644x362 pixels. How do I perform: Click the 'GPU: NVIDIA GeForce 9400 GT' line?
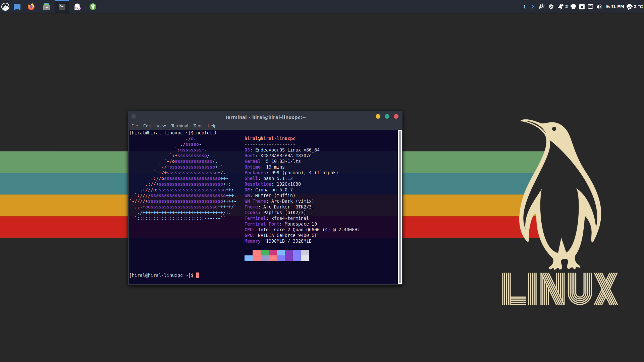(281, 236)
